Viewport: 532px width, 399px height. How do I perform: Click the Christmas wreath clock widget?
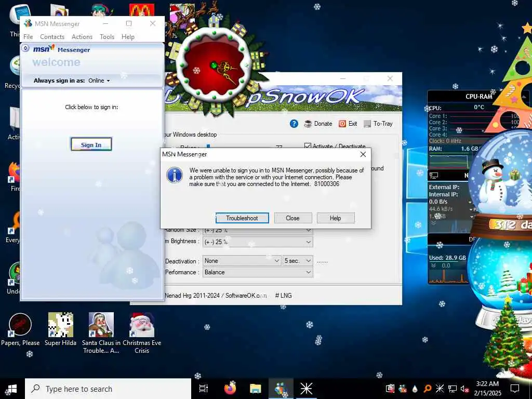click(x=215, y=64)
